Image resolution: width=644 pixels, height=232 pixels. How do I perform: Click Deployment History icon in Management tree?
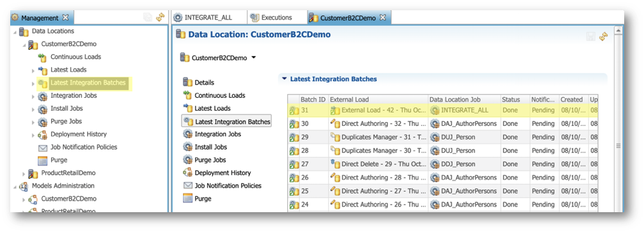click(x=43, y=135)
